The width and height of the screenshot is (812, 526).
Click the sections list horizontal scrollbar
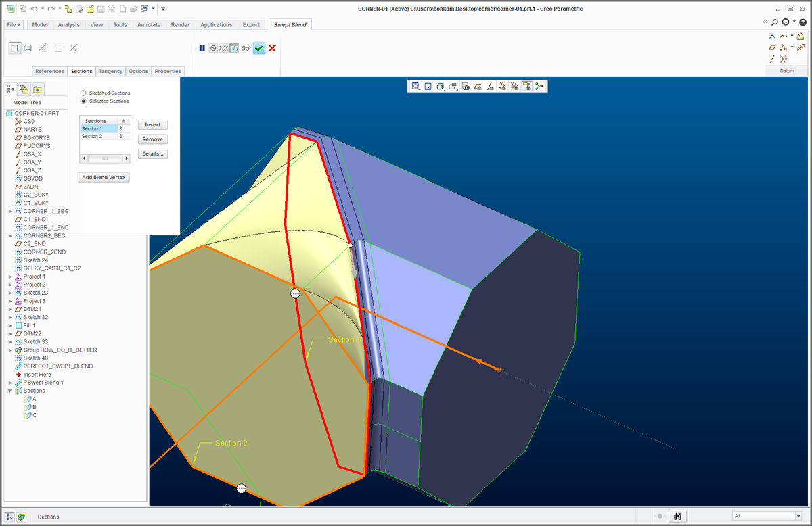point(105,158)
